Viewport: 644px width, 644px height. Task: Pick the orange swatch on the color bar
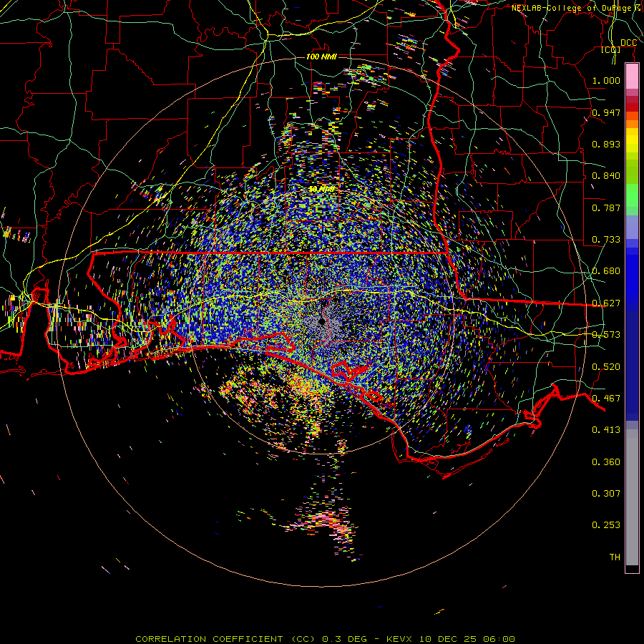(632, 124)
